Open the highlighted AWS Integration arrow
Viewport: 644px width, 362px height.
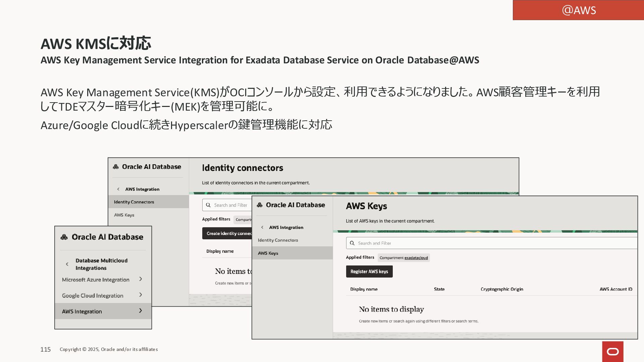[x=141, y=311]
